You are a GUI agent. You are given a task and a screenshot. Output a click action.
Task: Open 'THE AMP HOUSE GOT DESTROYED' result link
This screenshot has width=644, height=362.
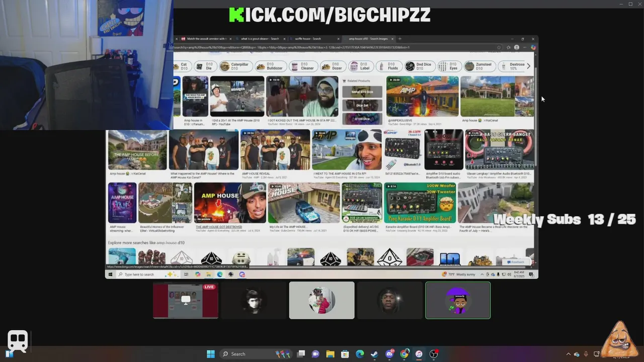(219, 227)
